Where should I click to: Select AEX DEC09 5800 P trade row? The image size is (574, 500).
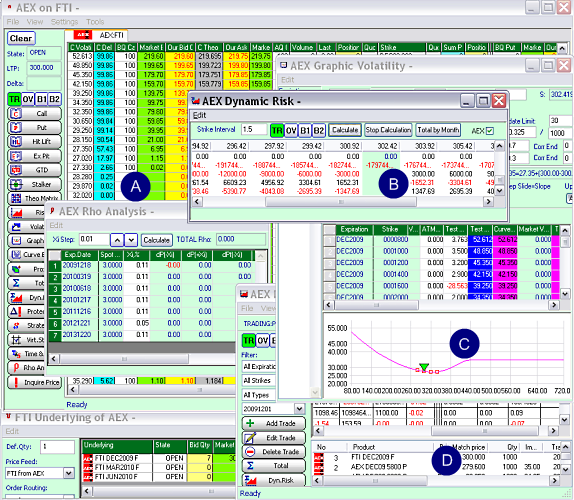click(436, 467)
